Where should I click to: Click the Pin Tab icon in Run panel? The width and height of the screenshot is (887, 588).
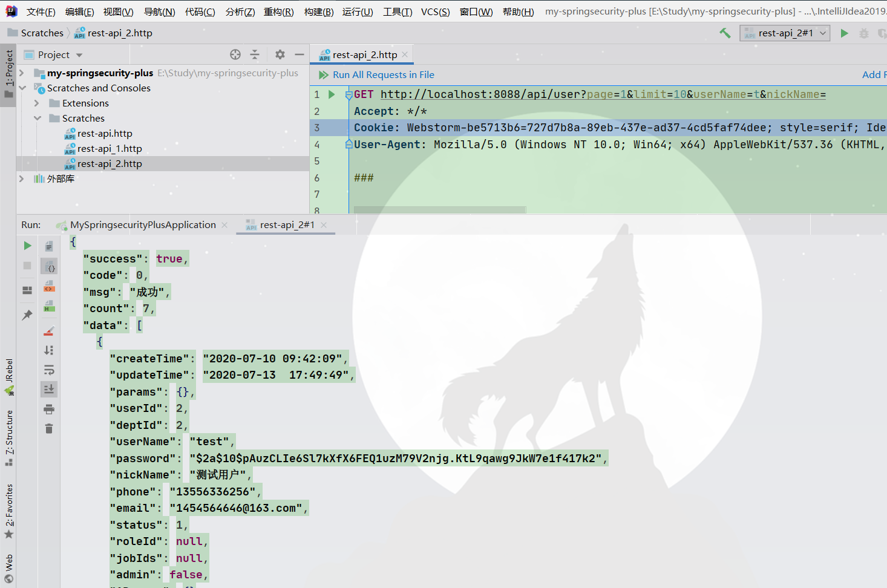pos(27,315)
